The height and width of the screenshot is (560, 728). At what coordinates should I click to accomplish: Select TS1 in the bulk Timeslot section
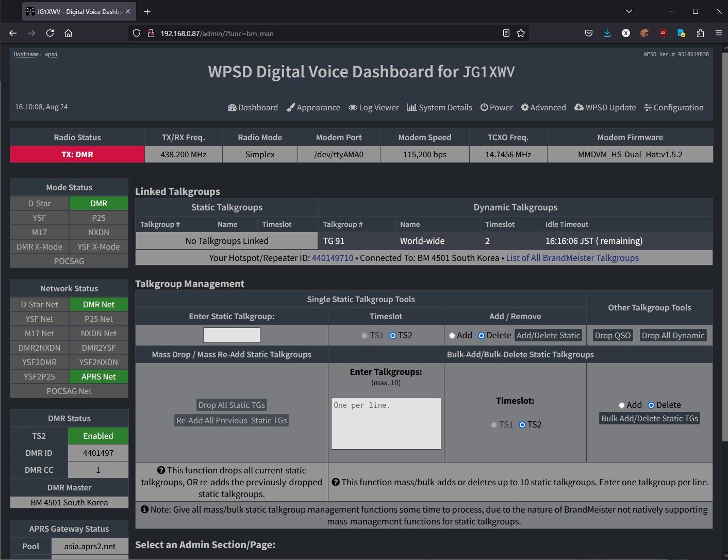coord(494,425)
